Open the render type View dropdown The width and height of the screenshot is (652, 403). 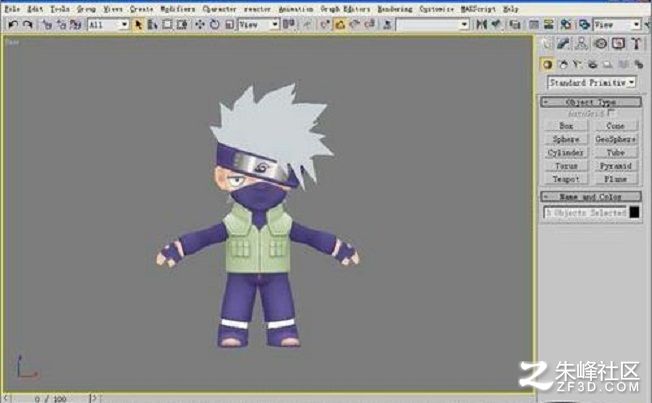coord(617,25)
